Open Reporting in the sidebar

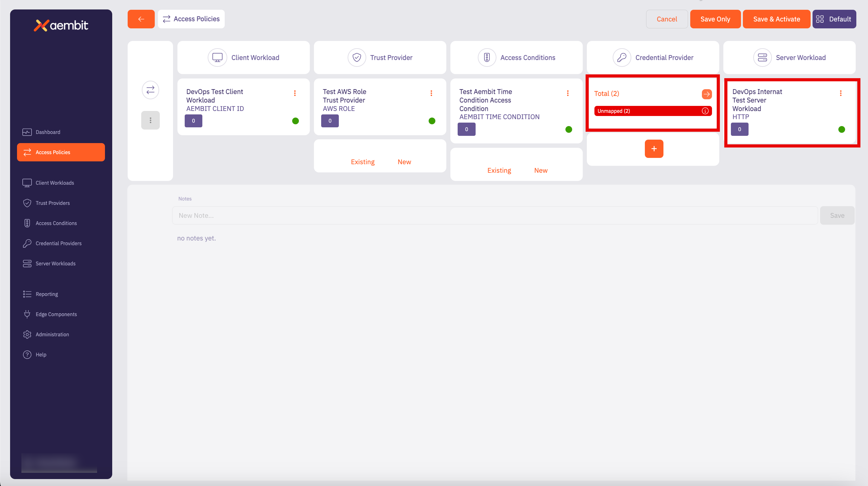(x=61, y=294)
